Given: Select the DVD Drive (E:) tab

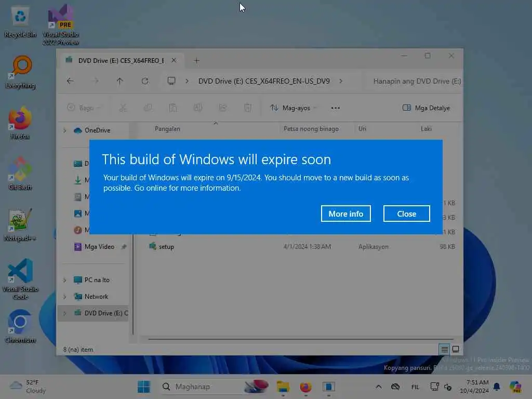Looking at the screenshot, I should pos(121,60).
